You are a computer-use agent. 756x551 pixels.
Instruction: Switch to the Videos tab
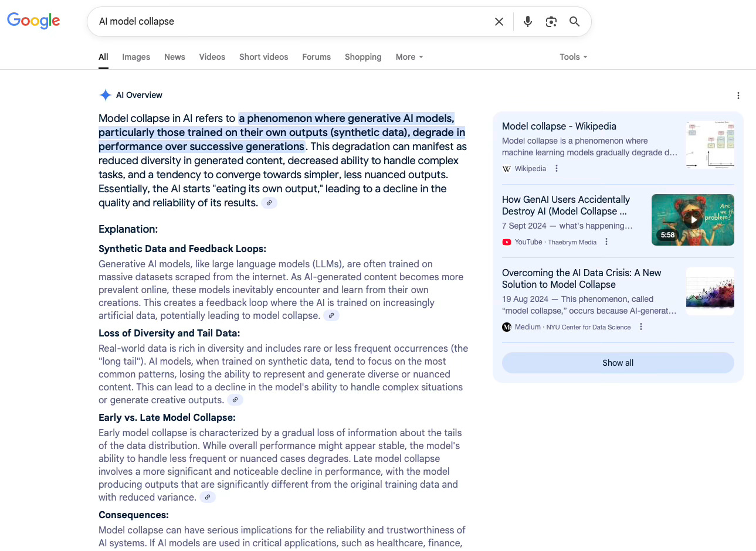point(212,57)
